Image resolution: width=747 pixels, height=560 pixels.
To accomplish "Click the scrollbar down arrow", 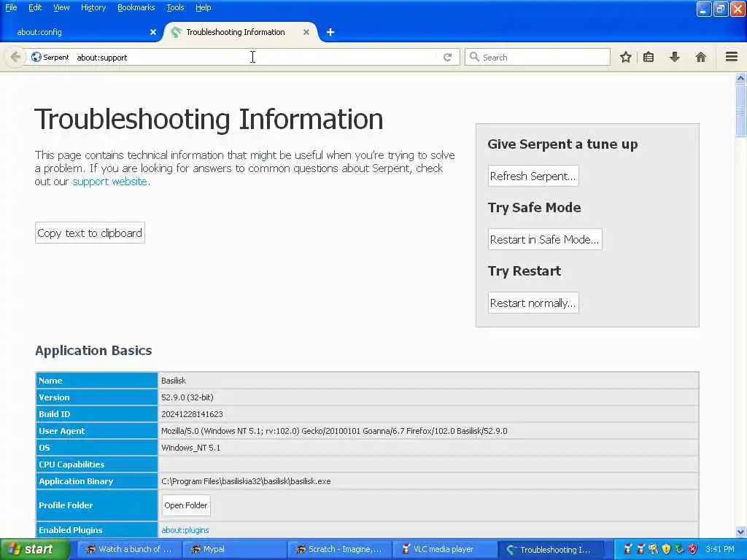I will [x=740, y=532].
